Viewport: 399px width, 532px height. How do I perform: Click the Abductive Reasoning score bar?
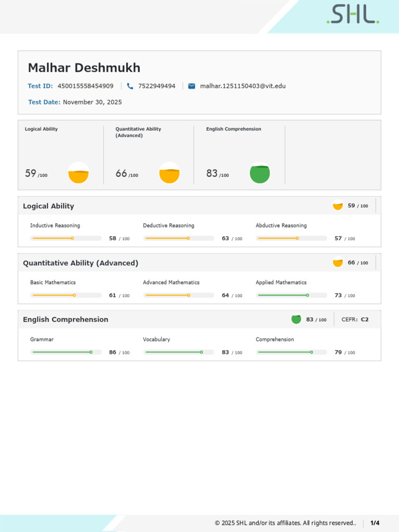pos(291,238)
